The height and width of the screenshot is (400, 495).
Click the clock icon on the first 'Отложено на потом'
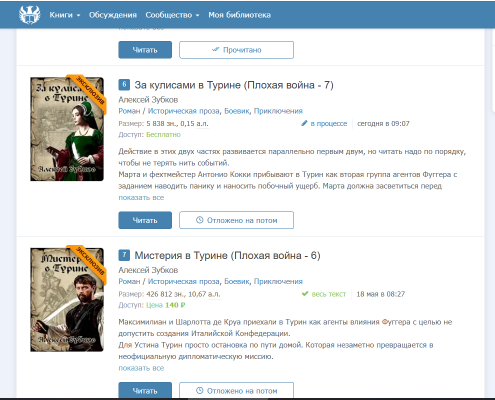(199, 220)
